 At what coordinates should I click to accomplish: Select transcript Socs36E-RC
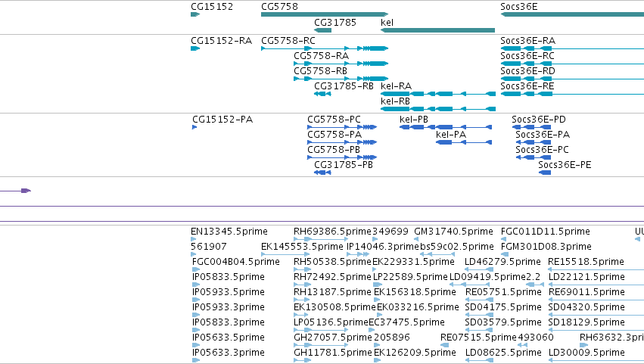pos(527,56)
